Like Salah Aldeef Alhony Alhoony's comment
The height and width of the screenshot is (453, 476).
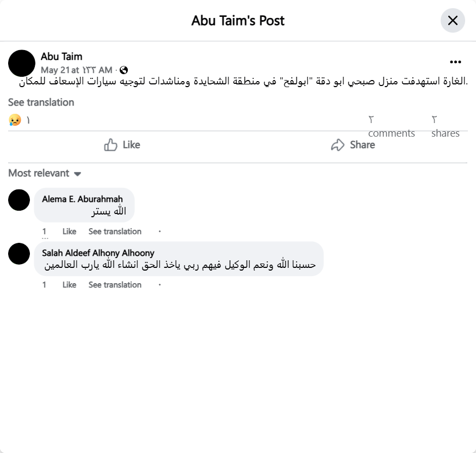(69, 285)
